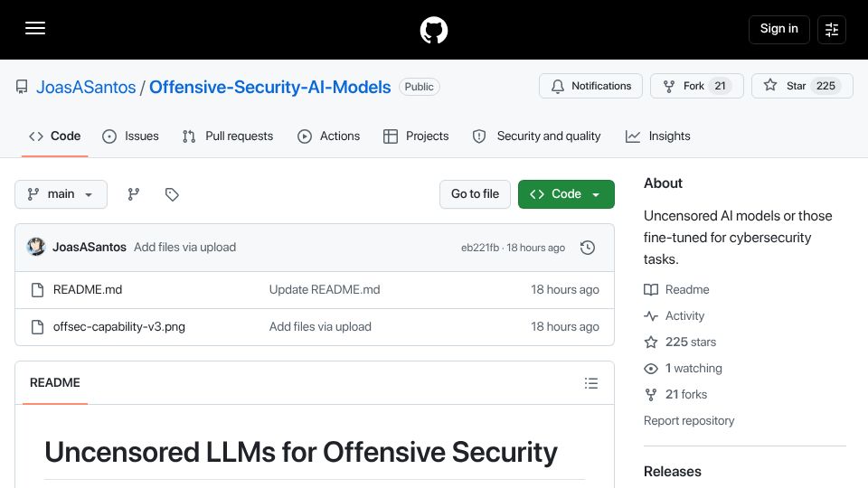The height and width of the screenshot is (488, 868).
Task: Open latest commit message Add files via upload
Action: 184,248
